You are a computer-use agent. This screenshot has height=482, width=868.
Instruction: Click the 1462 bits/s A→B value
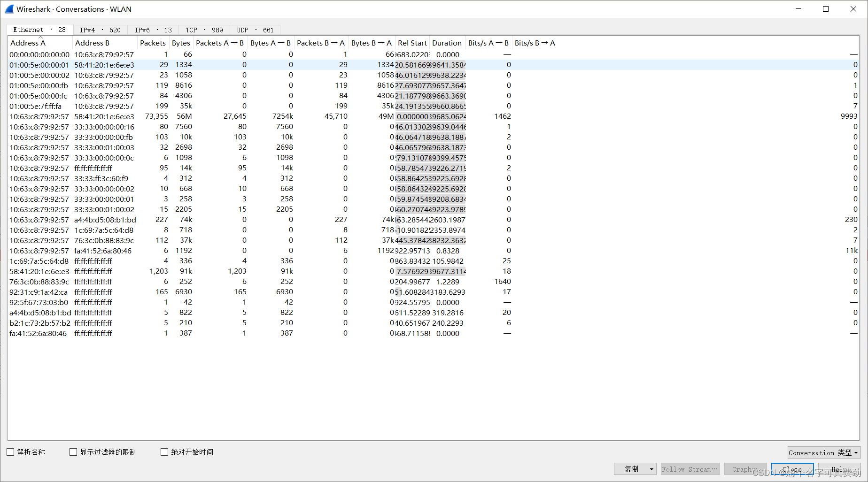click(x=503, y=116)
